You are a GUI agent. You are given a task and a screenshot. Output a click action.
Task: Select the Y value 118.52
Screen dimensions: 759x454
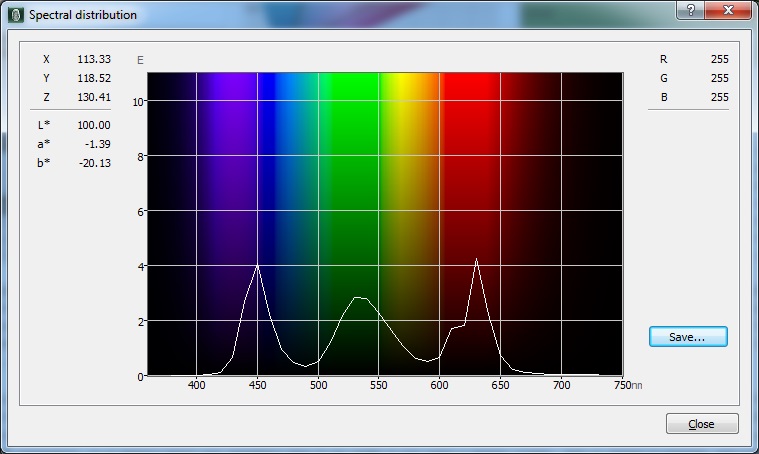(x=93, y=78)
